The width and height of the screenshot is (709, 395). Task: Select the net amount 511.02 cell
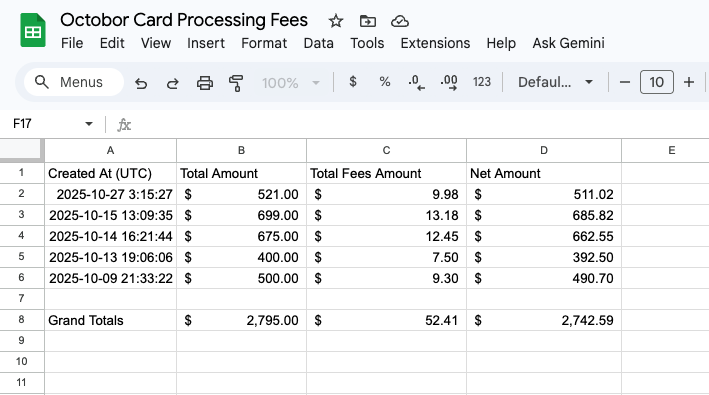pyautogui.click(x=544, y=194)
